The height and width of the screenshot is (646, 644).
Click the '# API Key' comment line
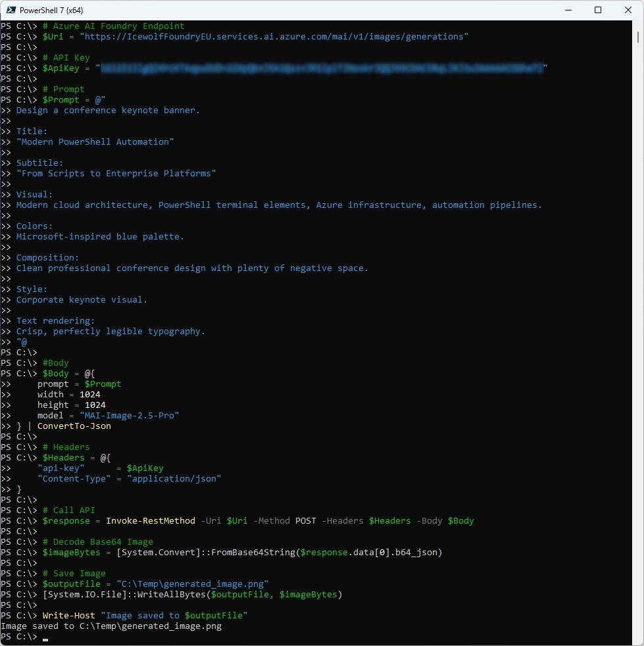point(66,58)
